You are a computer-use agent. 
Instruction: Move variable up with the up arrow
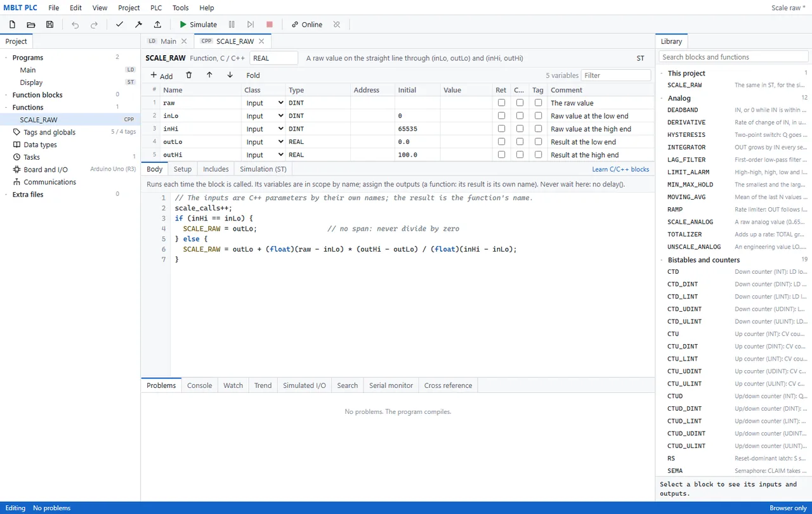coord(209,75)
